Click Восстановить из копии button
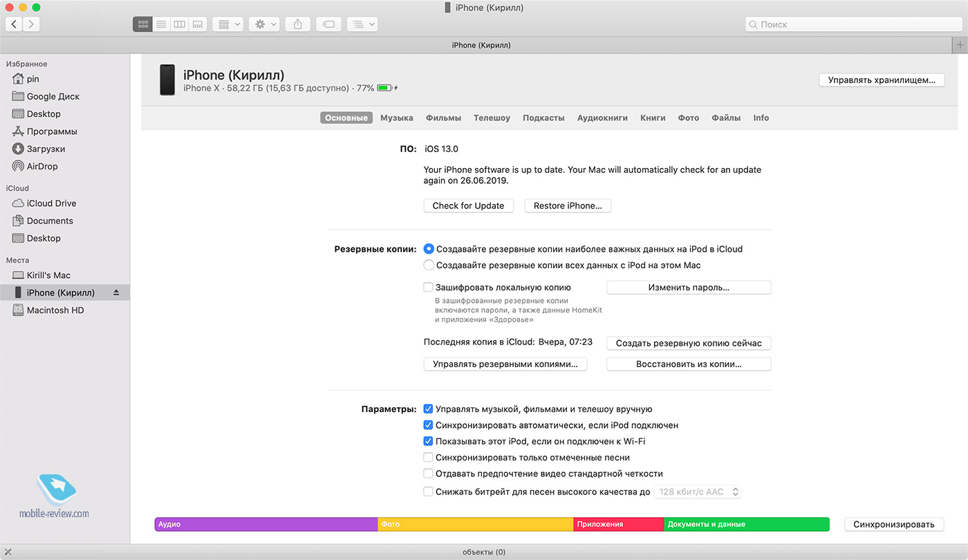The height and width of the screenshot is (560, 968). [689, 364]
